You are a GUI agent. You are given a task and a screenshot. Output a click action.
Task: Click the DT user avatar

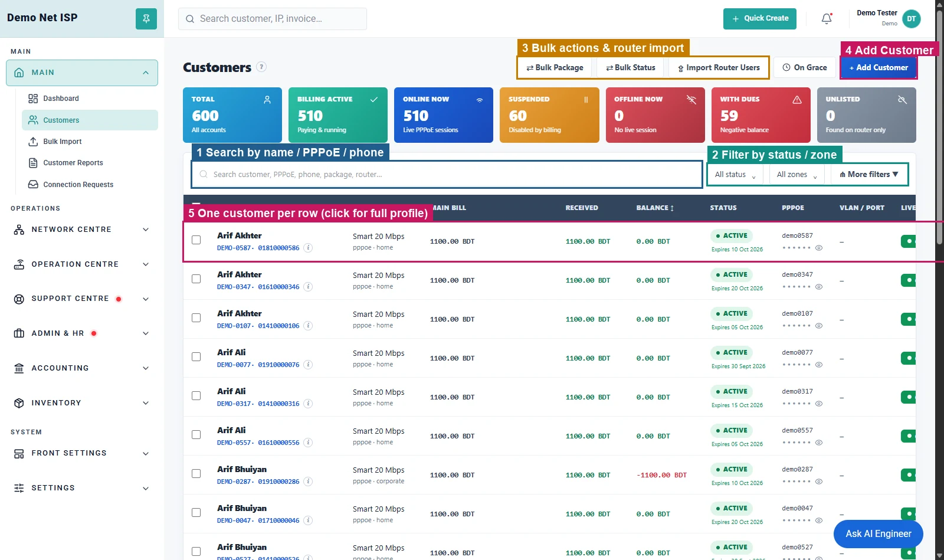click(x=912, y=19)
